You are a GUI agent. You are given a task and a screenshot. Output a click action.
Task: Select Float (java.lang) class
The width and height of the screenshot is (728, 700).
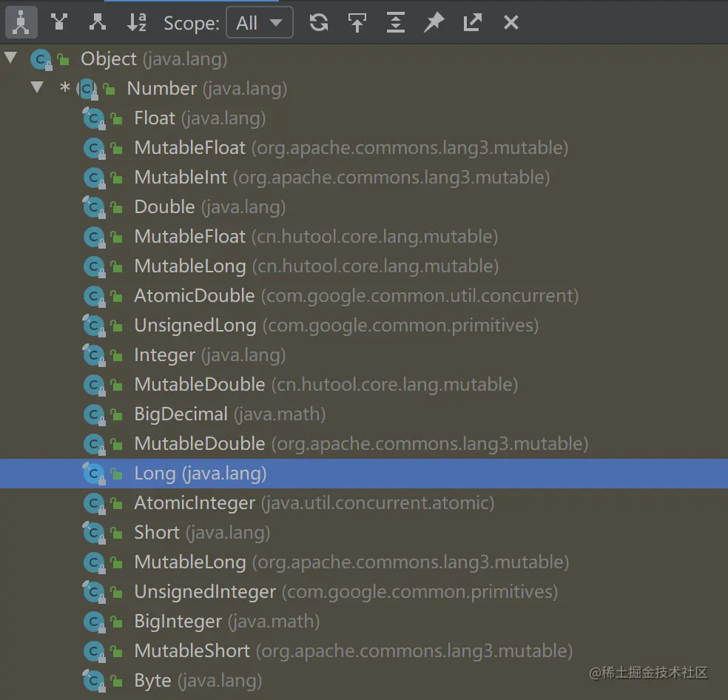(x=364, y=118)
